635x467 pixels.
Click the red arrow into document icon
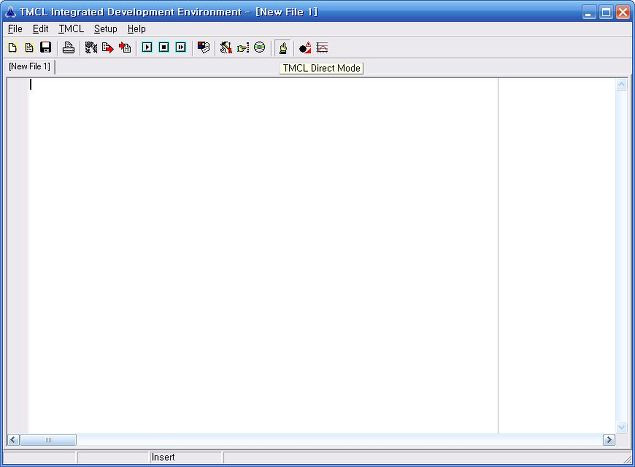pyautogui.click(x=125, y=48)
